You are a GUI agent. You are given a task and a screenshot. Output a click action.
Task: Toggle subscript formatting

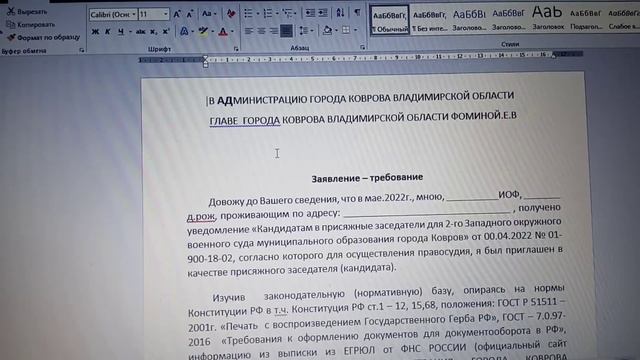point(153,31)
